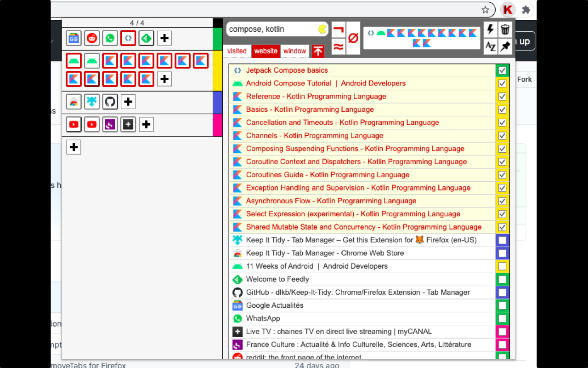Uncheck Android Compose Tutorial row checkbox
This screenshot has height=368, width=588.
pyautogui.click(x=502, y=83)
